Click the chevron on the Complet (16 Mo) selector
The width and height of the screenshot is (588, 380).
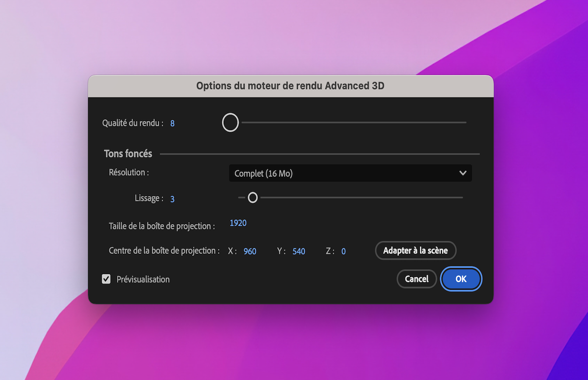(462, 173)
